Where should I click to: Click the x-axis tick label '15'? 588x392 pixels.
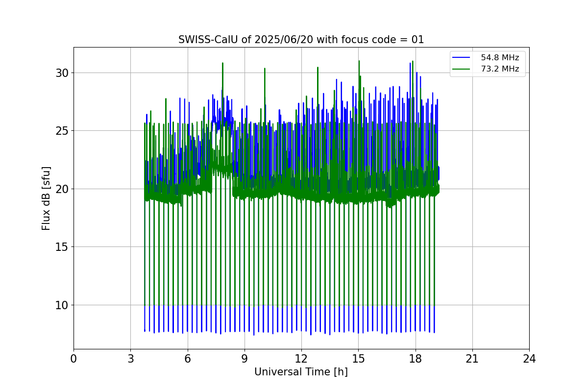click(x=358, y=359)
